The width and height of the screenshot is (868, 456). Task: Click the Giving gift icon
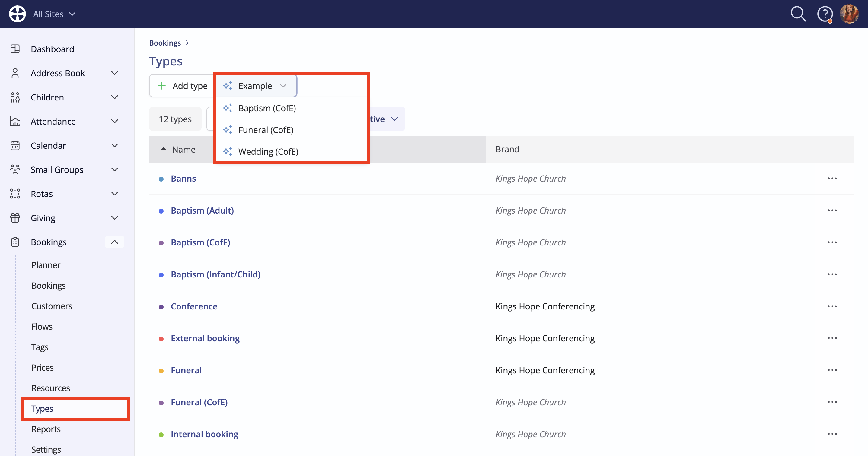(15, 218)
